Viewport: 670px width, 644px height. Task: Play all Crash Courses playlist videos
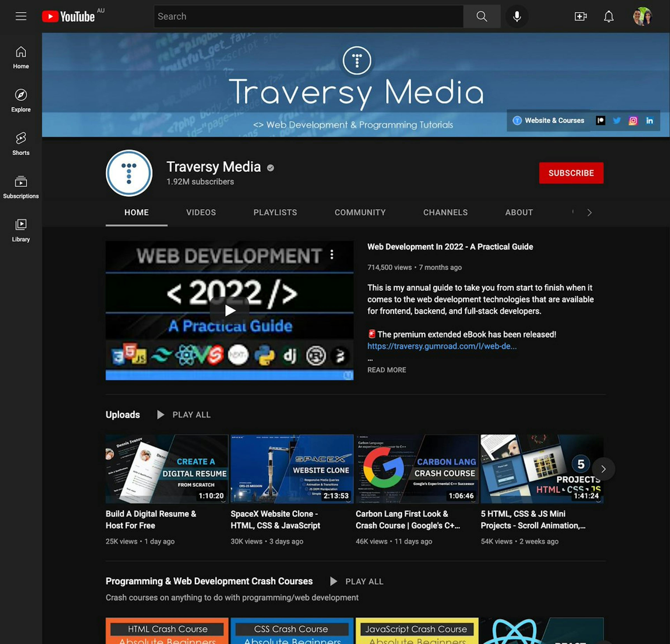click(x=356, y=581)
